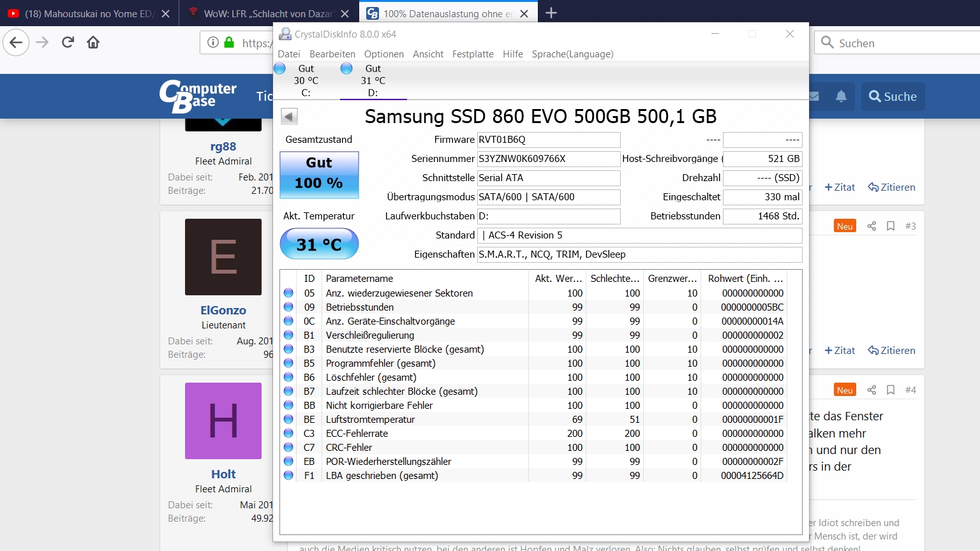Click +Zitat link under ElGonzo post

(840, 351)
